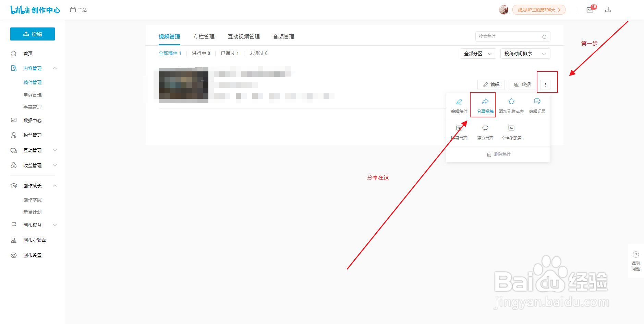644x324 pixels.
Task: Click the 创作成长 graduation cap icon
Action: pos(14,186)
